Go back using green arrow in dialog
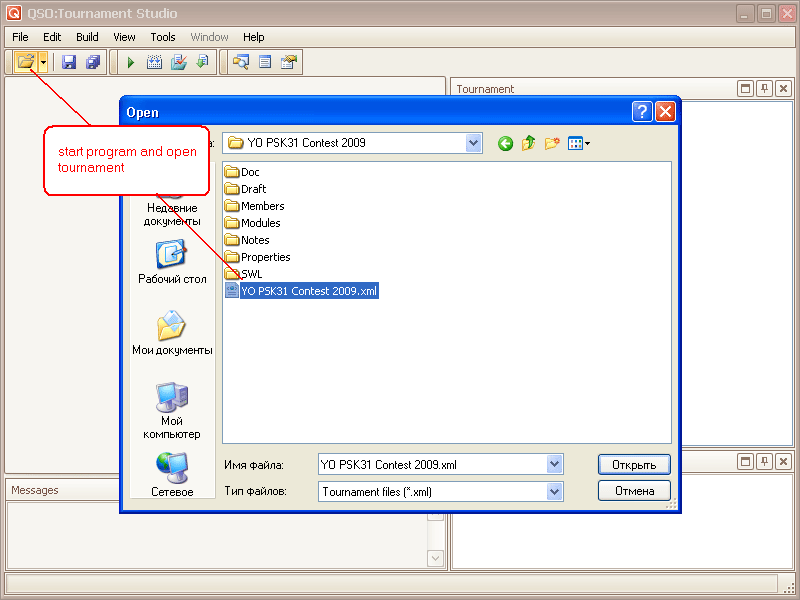This screenshot has width=800, height=600. pos(505,143)
